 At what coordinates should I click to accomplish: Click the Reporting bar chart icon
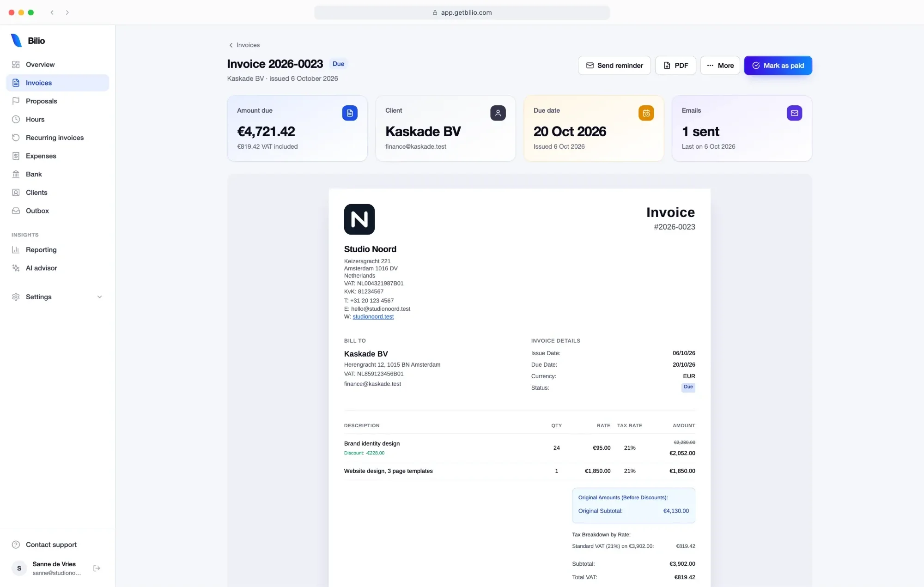(16, 250)
